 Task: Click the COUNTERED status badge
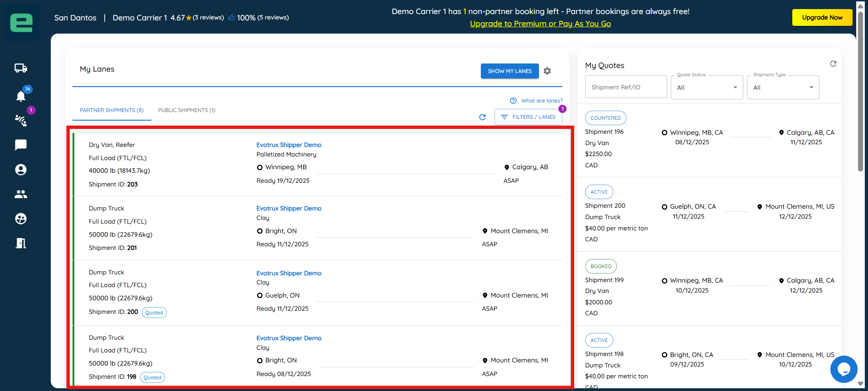[x=606, y=118]
